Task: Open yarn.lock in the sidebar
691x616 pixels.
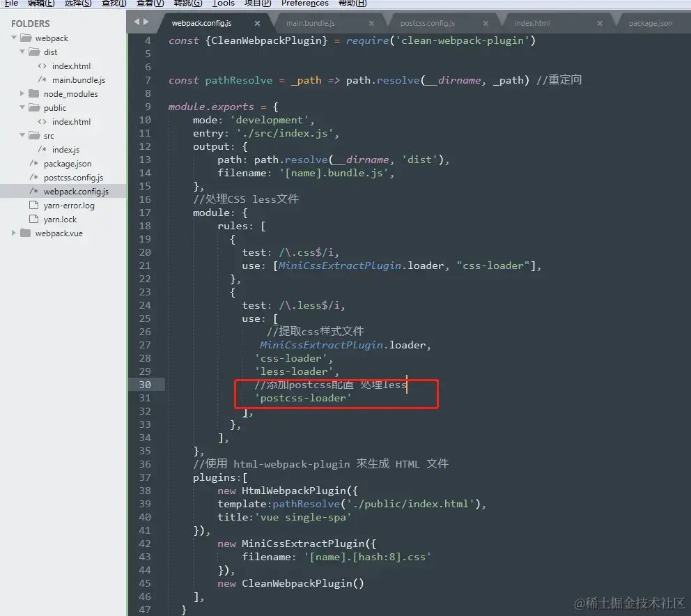Action: 60,219
